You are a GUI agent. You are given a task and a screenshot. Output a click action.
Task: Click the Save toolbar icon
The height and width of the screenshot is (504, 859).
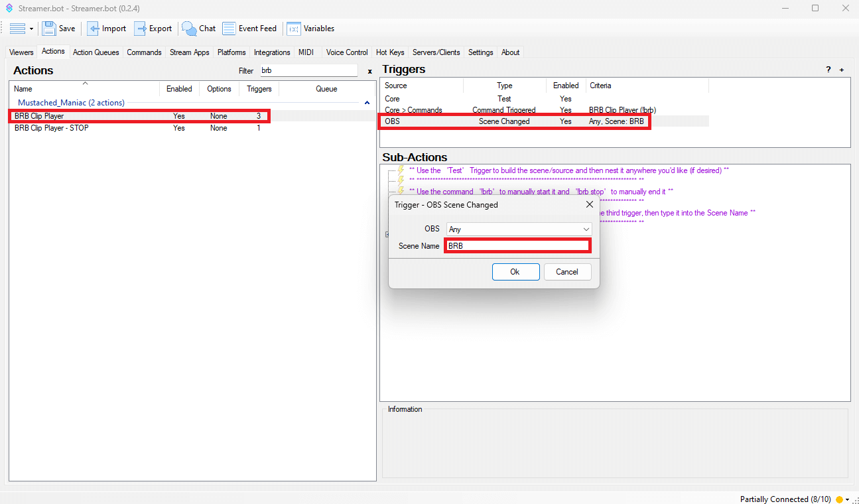[50, 29]
